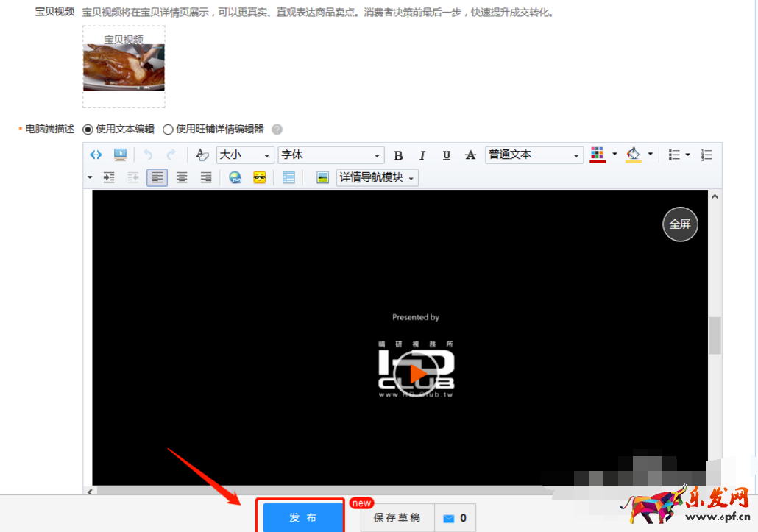Open the 字体 font family dropdown

[330, 155]
